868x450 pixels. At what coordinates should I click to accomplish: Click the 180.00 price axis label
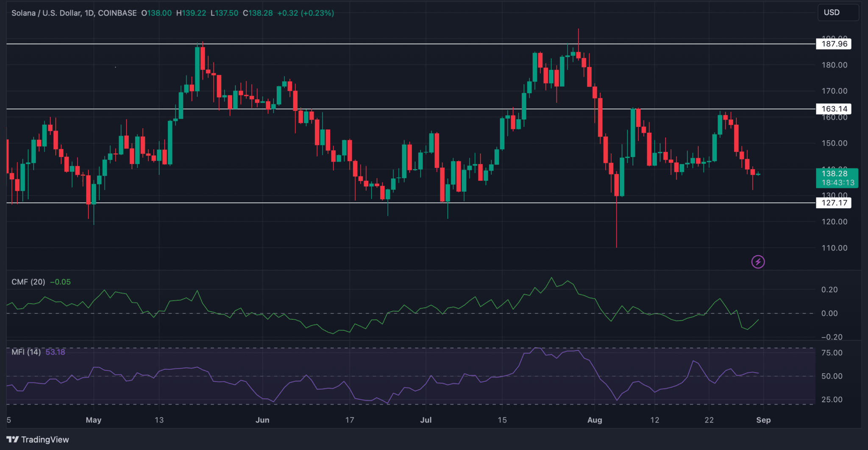[x=834, y=65]
